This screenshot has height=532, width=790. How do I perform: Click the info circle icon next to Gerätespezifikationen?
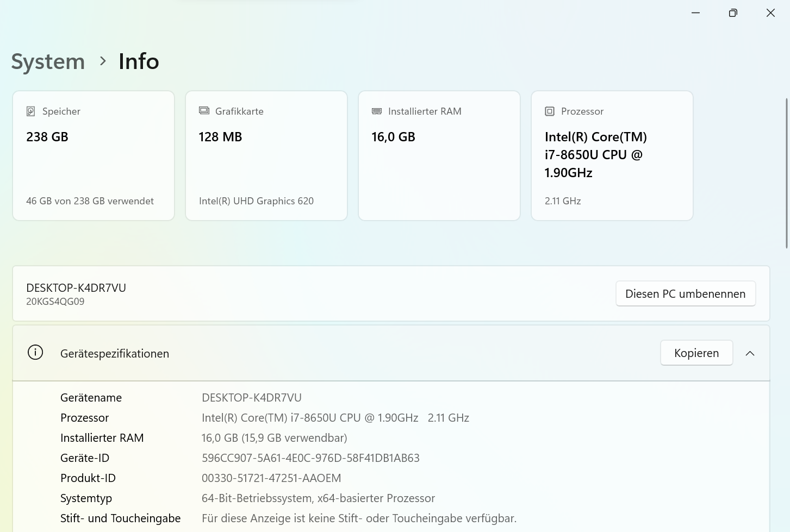tap(35, 353)
